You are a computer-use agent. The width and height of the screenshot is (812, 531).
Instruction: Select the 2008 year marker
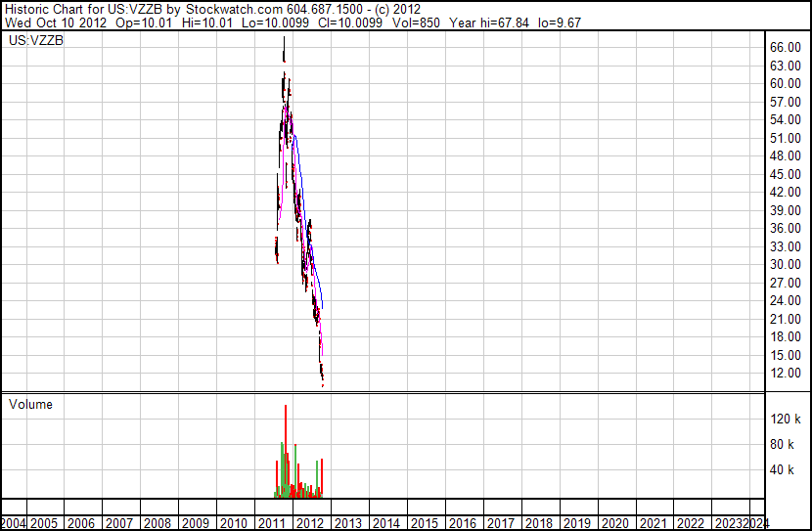[157, 523]
